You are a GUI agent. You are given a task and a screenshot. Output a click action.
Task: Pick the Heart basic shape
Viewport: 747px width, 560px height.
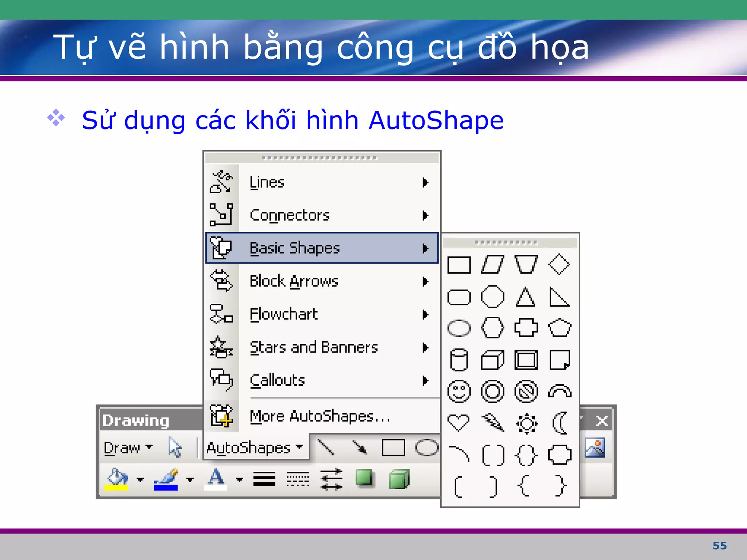[458, 423]
